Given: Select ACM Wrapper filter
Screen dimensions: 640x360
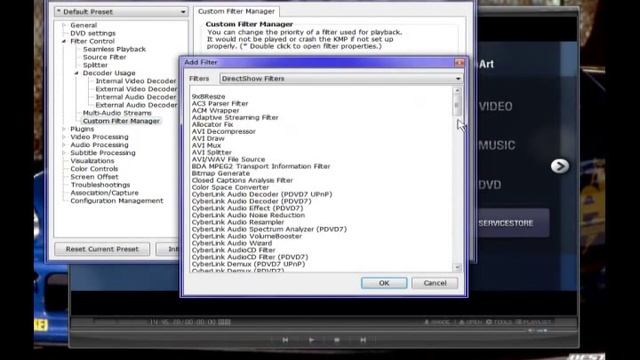Looking at the screenshot, I should point(216,111).
